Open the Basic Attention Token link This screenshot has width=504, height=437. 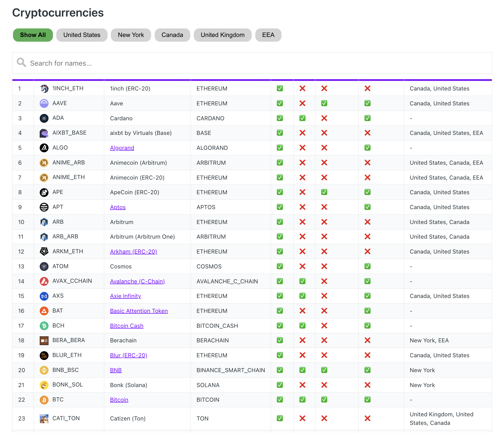[139, 311]
